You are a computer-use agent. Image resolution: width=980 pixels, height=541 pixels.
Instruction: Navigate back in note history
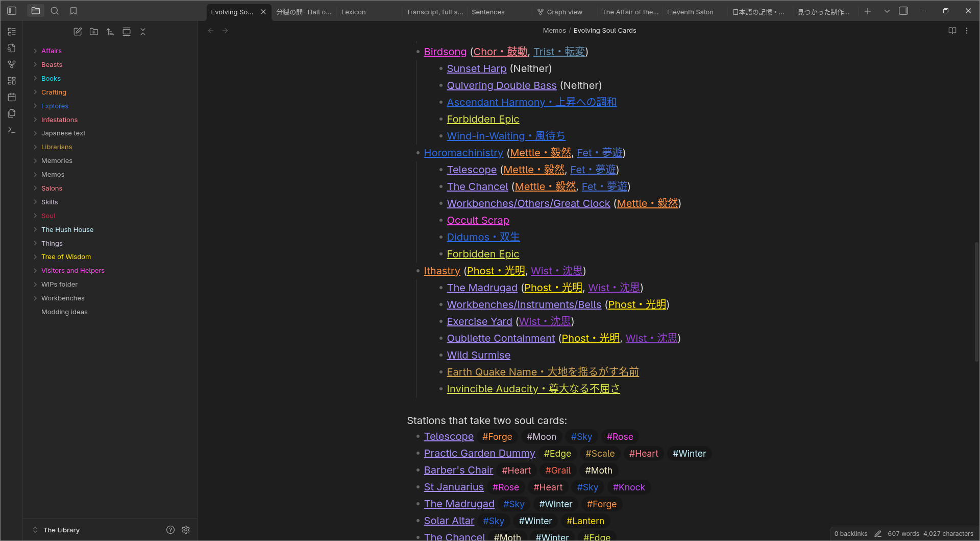[211, 31]
